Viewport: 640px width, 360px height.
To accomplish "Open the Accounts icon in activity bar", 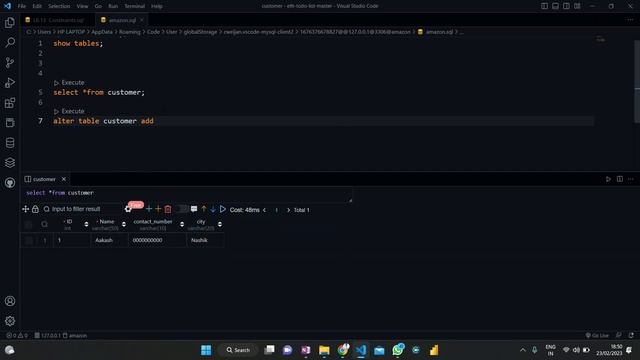I will 10,301.
